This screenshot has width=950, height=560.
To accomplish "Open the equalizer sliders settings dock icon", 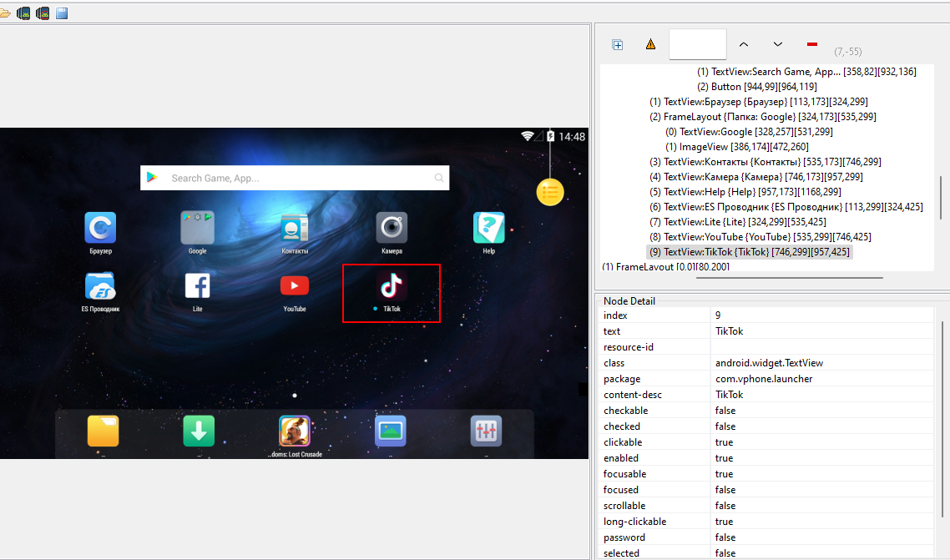I will [486, 431].
